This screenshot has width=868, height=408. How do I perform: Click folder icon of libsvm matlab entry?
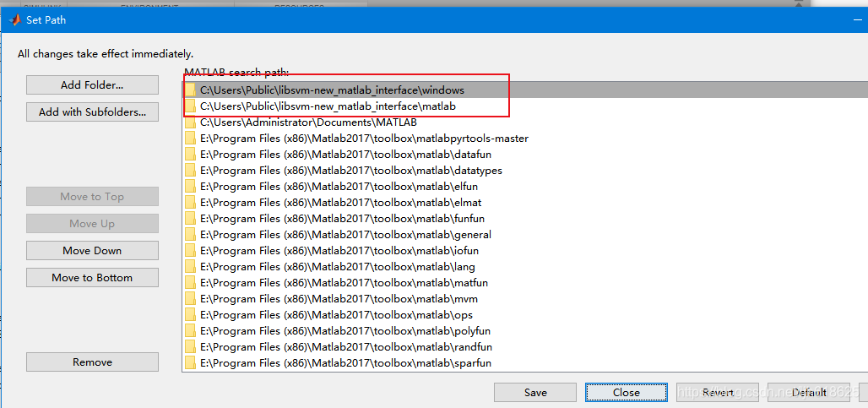pyautogui.click(x=191, y=106)
